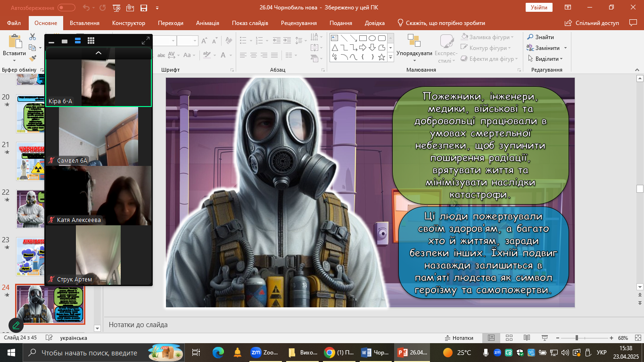Click the Cut scissors icon
The height and width of the screenshot is (362, 644).
(x=33, y=37)
